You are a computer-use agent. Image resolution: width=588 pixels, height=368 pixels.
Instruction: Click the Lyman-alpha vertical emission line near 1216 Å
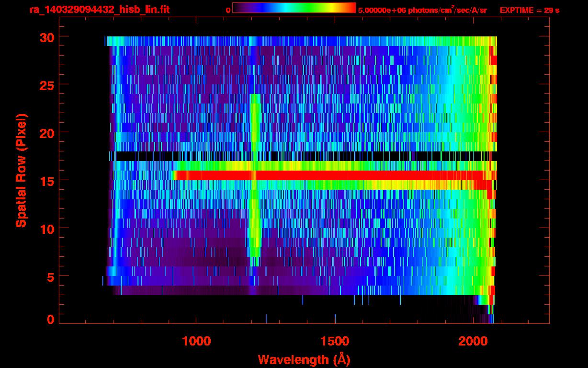point(255,180)
